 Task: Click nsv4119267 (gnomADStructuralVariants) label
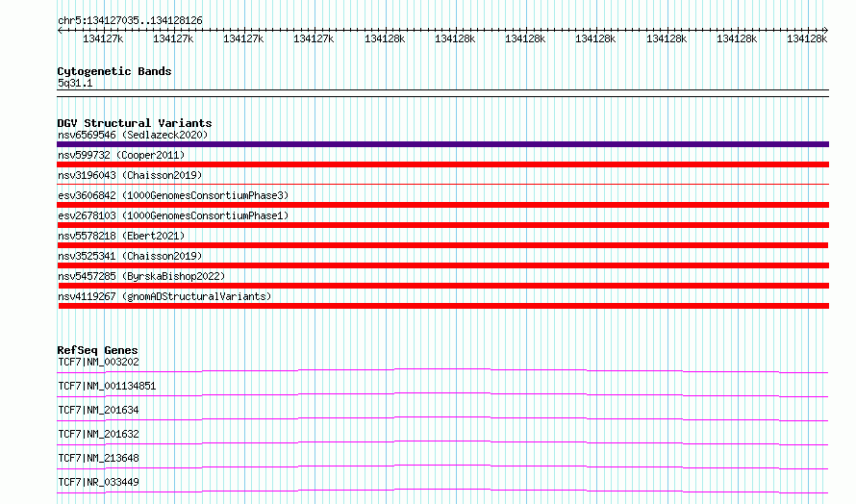164,296
